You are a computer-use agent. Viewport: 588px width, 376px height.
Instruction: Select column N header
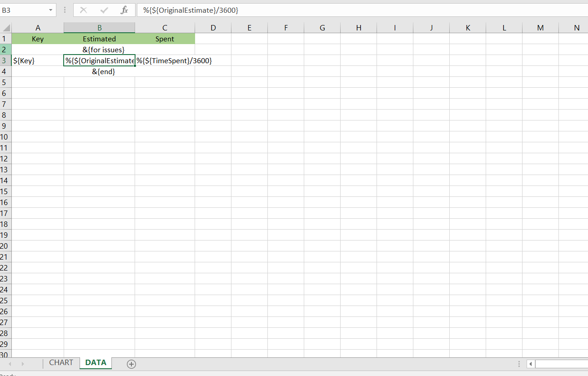tap(573, 28)
